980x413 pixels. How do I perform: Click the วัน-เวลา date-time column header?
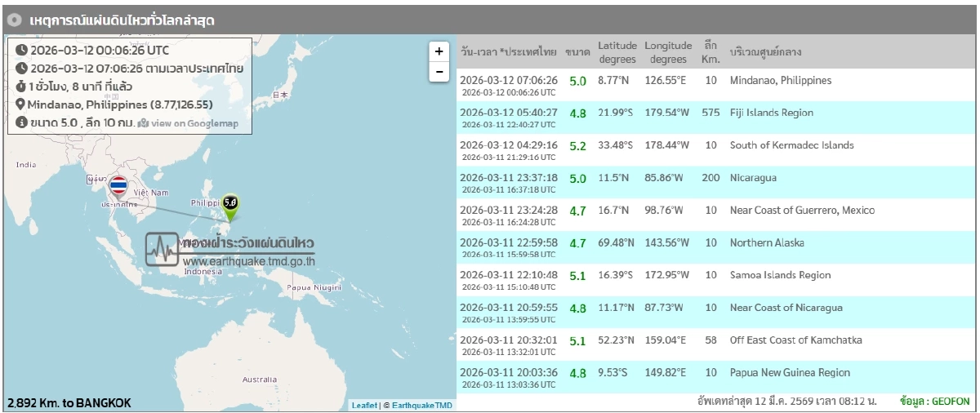click(508, 52)
